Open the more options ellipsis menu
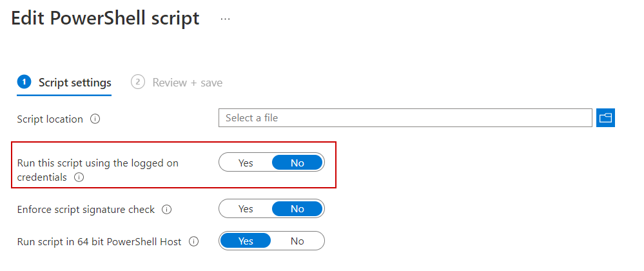This screenshot has height=271, width=644. (x=225, y=19)
